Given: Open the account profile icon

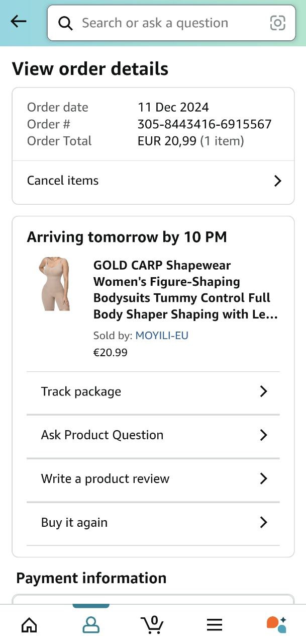Looking at the screenshot, I should (x=91, y=624).
